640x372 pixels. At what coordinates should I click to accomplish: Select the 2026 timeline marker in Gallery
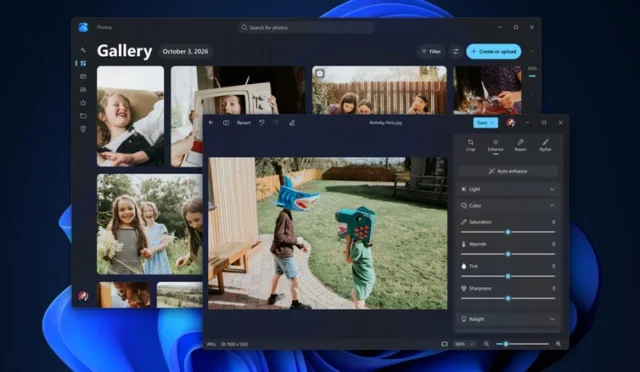coord(532,69)
